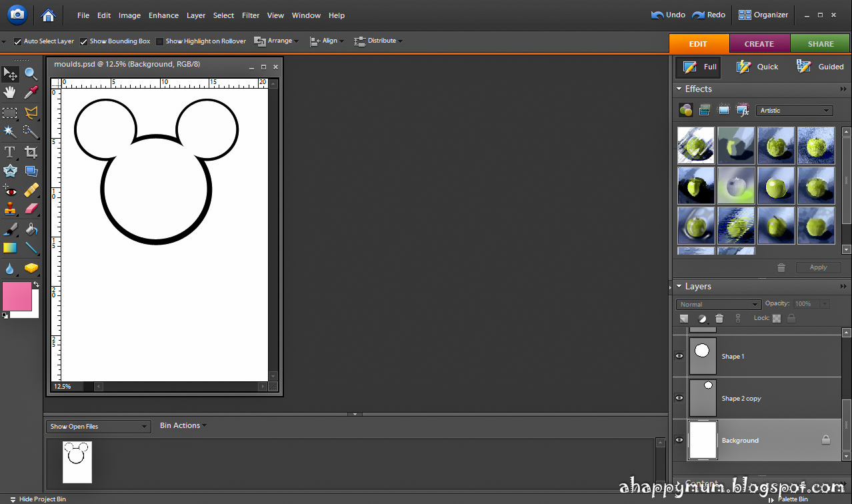
Task: Select the Red Eye Removal tool
Action: (10, 191)
